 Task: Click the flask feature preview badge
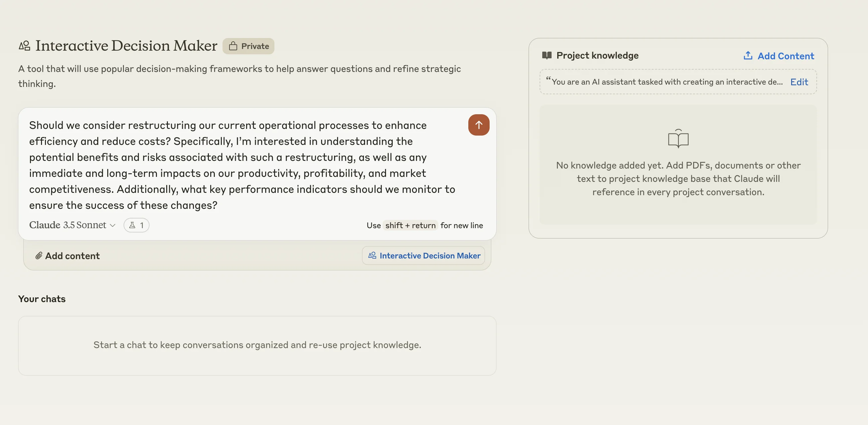136,225
